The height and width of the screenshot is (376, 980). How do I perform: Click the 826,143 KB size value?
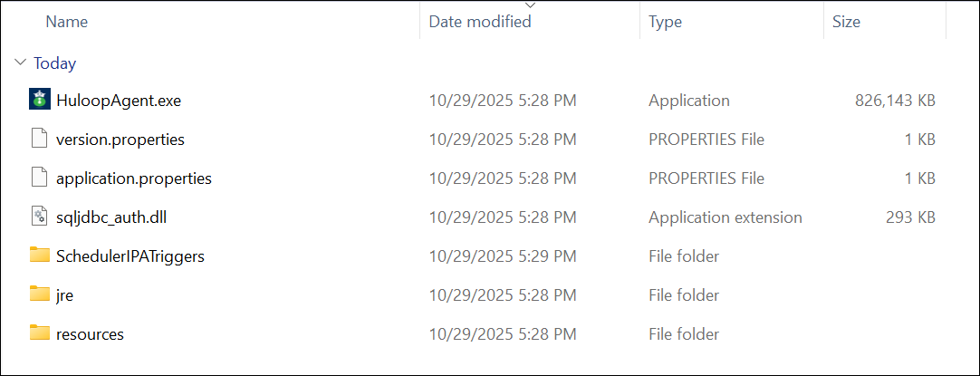click(x=895, y=101)
